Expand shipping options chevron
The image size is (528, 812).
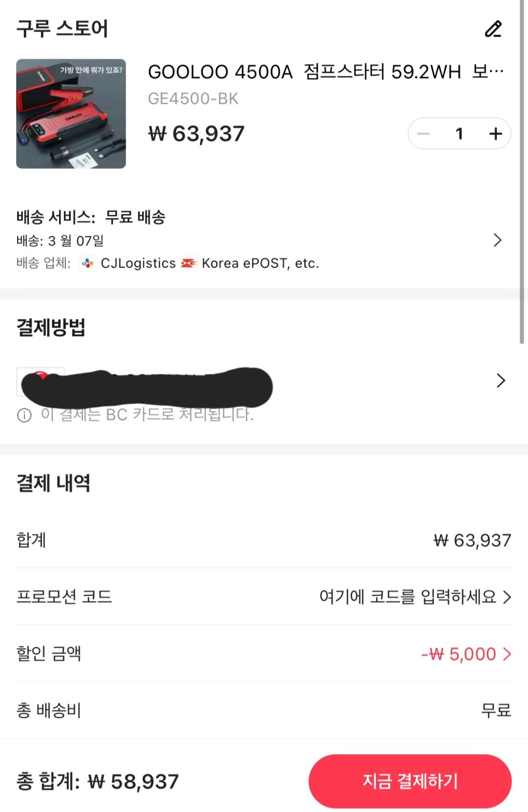tap(498, 240)
